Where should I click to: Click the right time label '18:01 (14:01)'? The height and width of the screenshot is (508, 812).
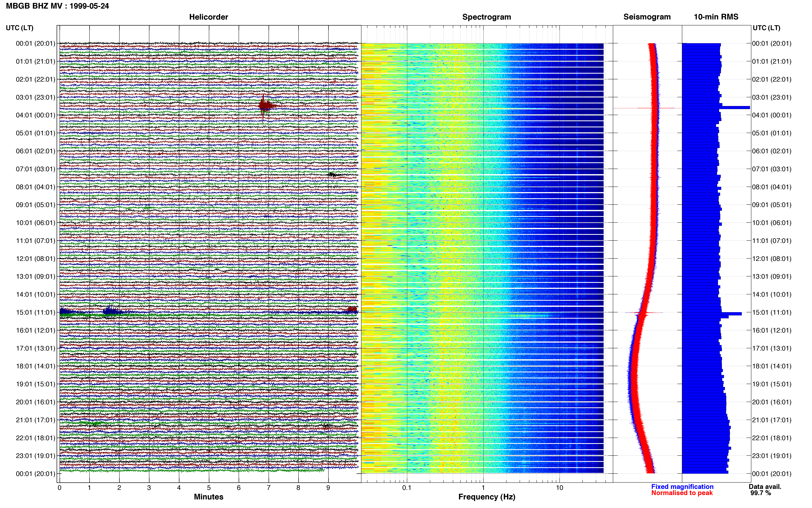(771, 366)
